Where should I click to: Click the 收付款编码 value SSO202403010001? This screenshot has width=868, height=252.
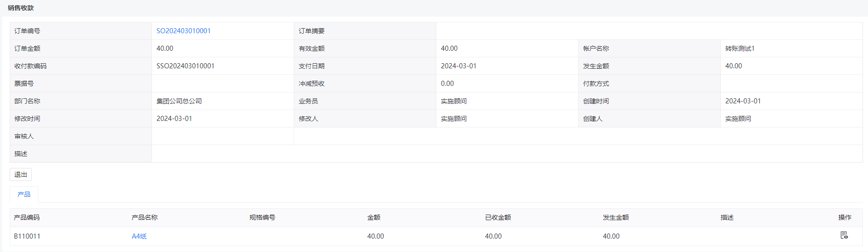[185, 66]
